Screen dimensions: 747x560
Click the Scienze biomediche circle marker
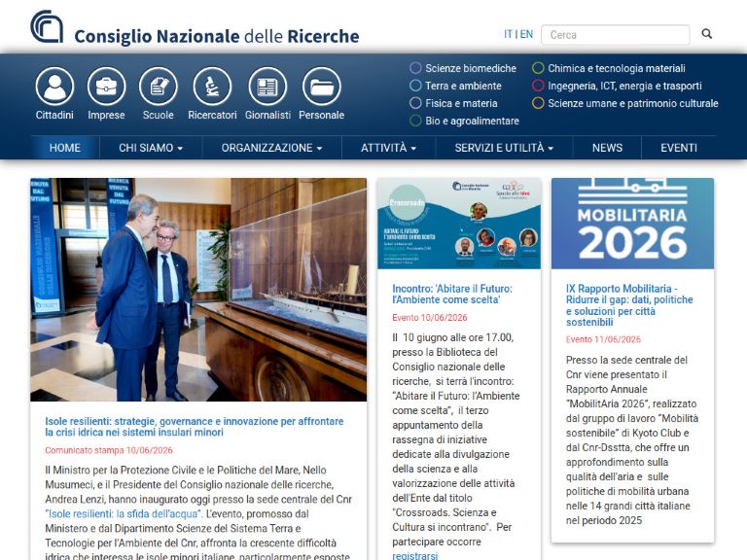415,68
